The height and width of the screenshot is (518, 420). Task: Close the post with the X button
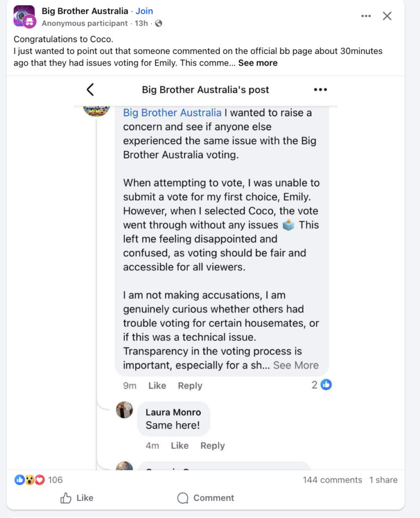387,16
